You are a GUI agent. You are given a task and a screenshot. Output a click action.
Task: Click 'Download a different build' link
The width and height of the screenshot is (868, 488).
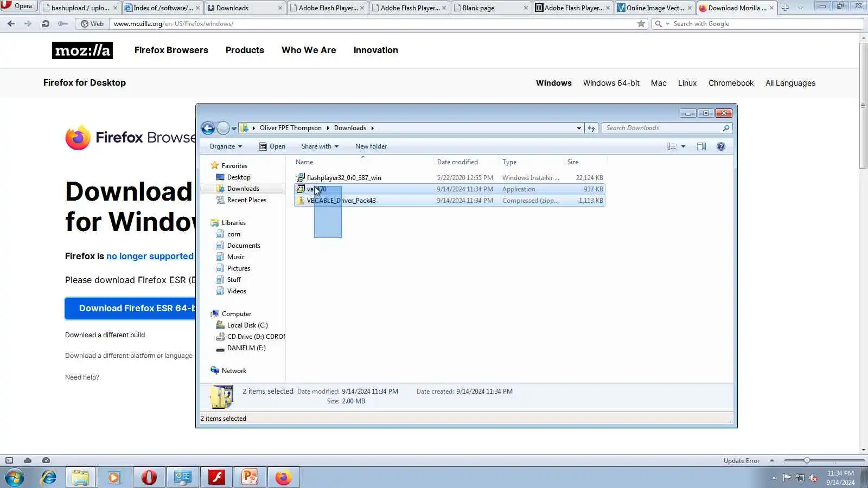(105, 335)
